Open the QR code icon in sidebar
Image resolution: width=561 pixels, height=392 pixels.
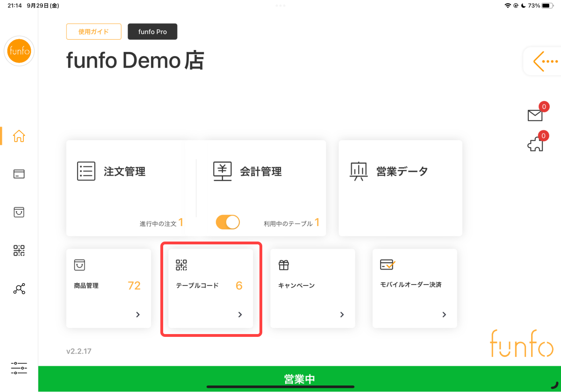click(19, 250)
